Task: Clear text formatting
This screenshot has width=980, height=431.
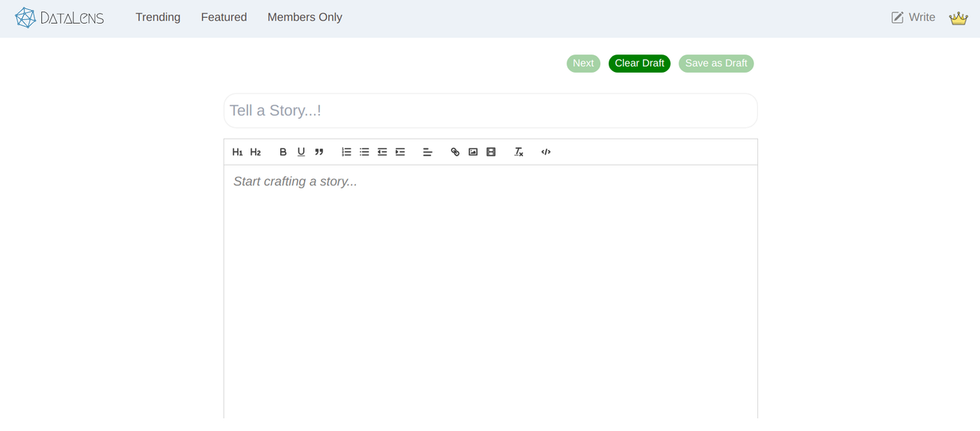Action: click(x=518, y=152)
